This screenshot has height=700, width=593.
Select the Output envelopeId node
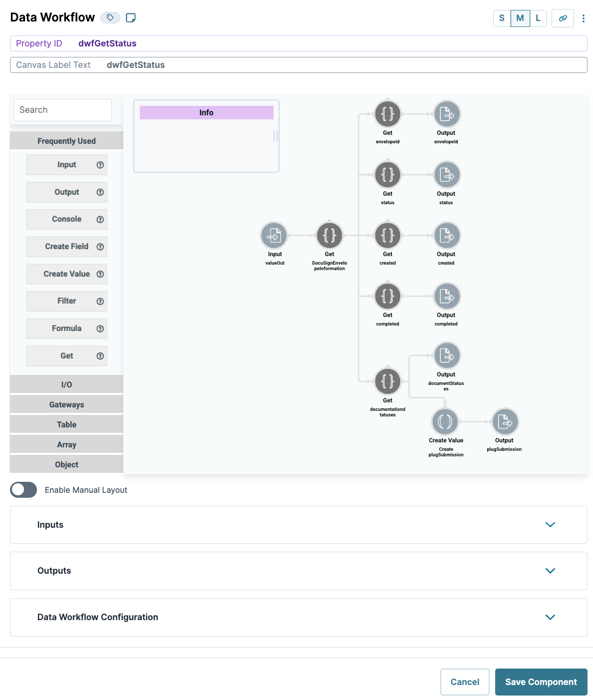[x=446, y=114]
